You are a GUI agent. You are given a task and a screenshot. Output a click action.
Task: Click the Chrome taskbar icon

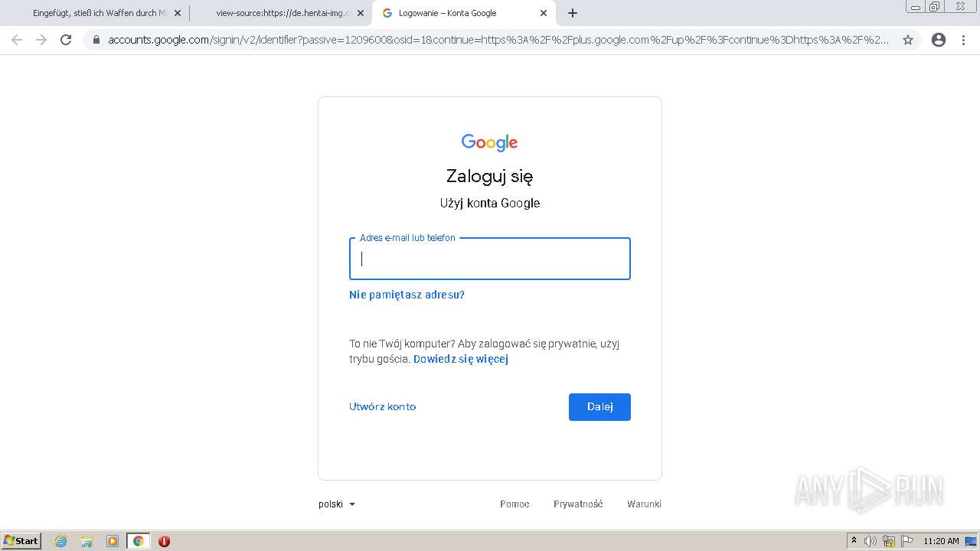(139, 541)
